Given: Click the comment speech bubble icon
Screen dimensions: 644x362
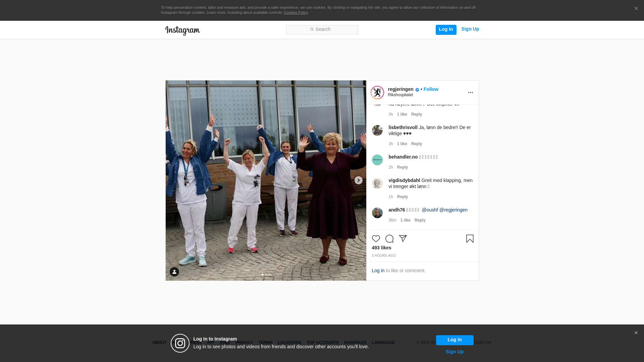Looking at the screenshot, I should [389, 239].
